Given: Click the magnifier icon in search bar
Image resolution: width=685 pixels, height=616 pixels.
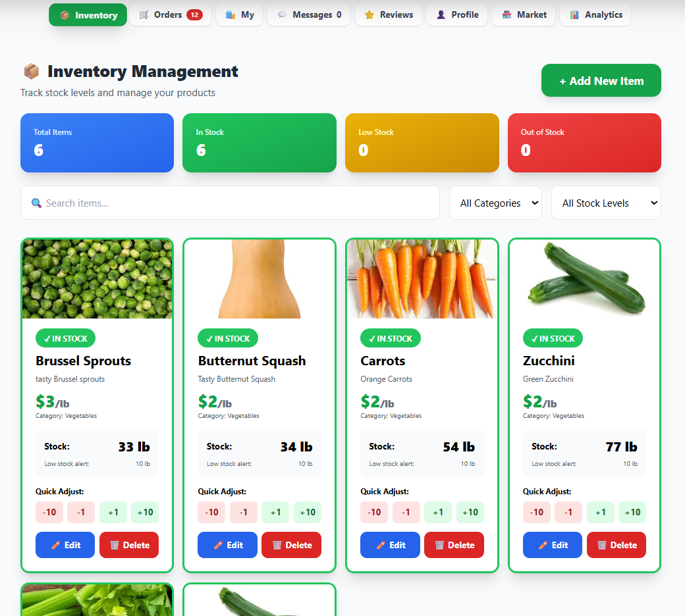Looking at the screenshot, I should 37,203.
